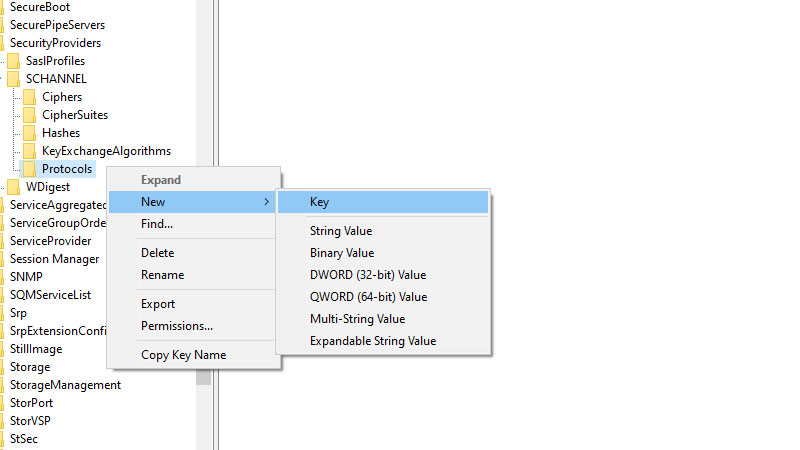Create a new String Value

point(383,231)
